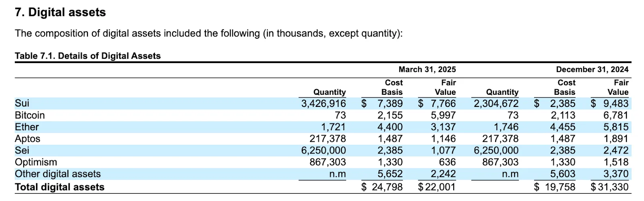The width and height of the screenshot is (644, 201).
Task: Click the total fair value 22,001
Action: pos(440,187)
